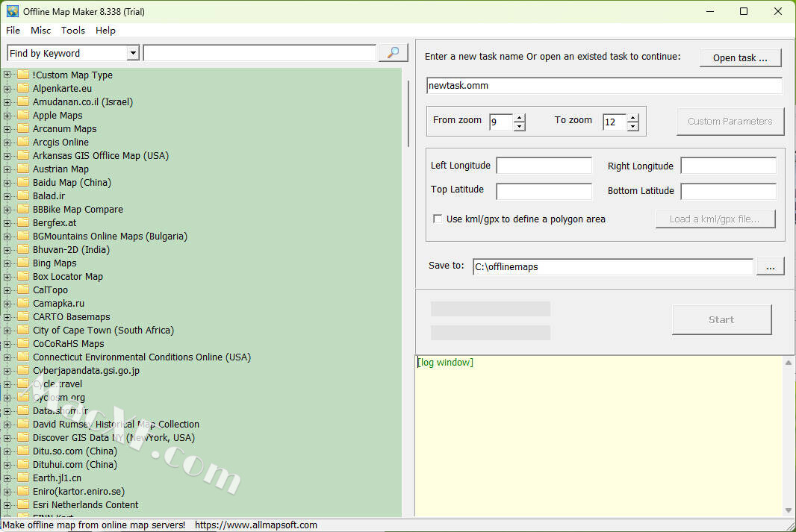Expand the Arkansas GIS Office Map node

click(7, 156)
